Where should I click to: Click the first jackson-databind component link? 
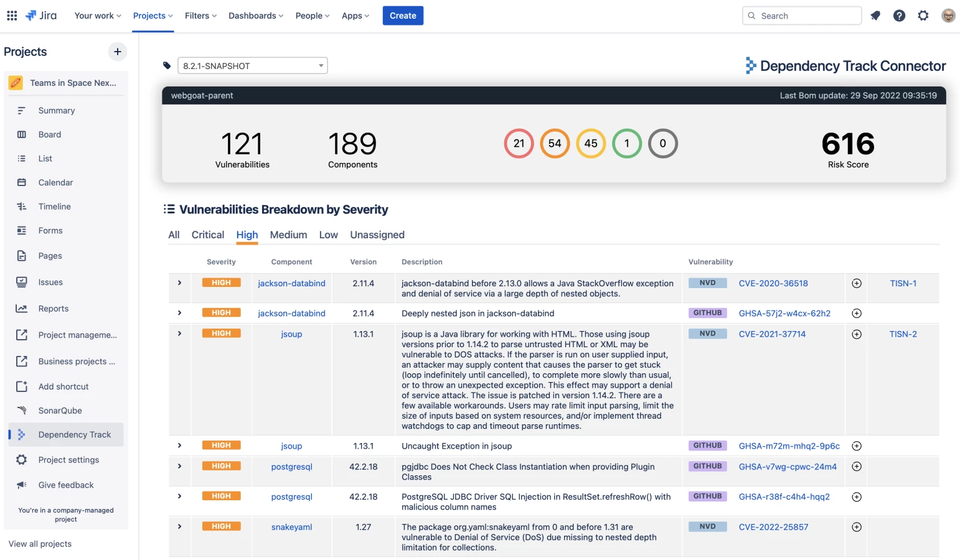291,284
